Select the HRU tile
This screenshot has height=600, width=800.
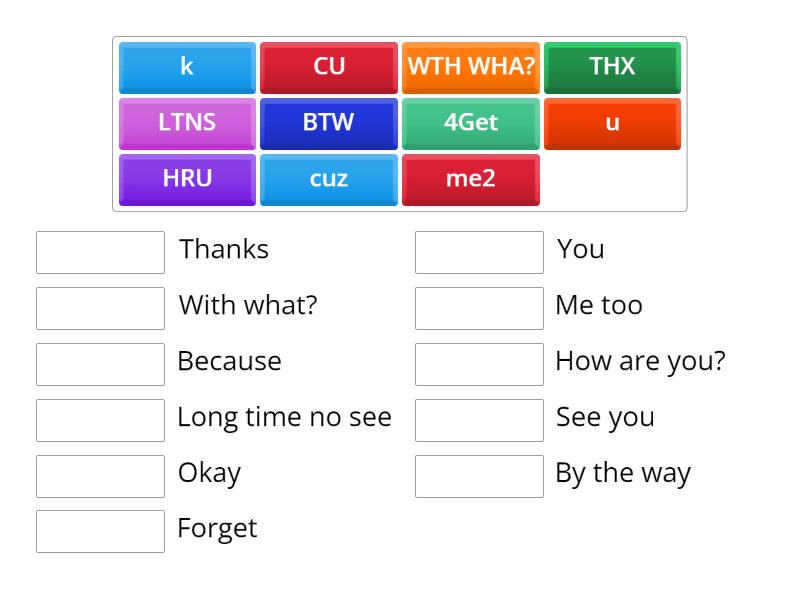click(x=186, y=179)
